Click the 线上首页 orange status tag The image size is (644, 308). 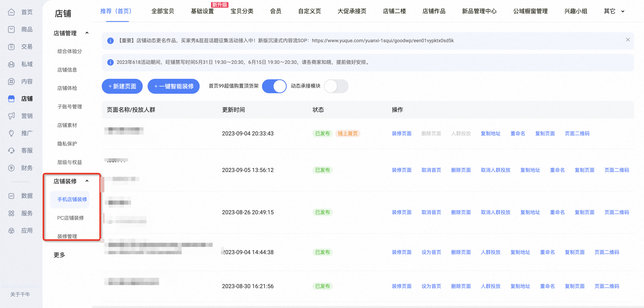click(348, 133)
